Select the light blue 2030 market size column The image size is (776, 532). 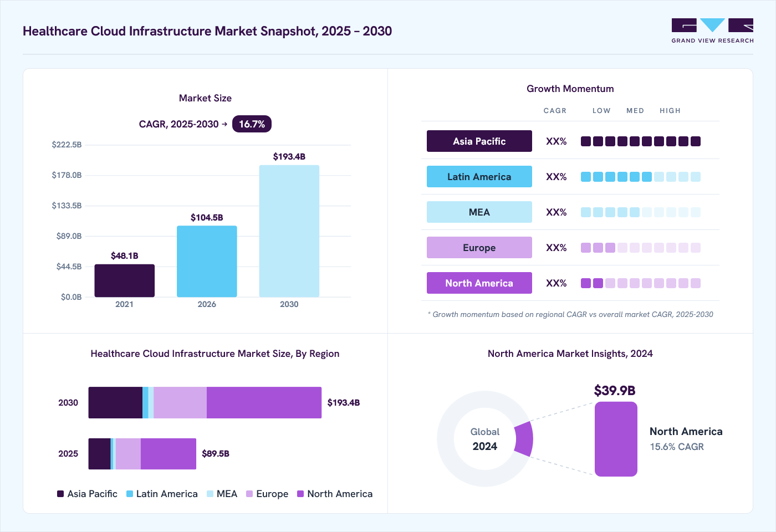(289, 231)
